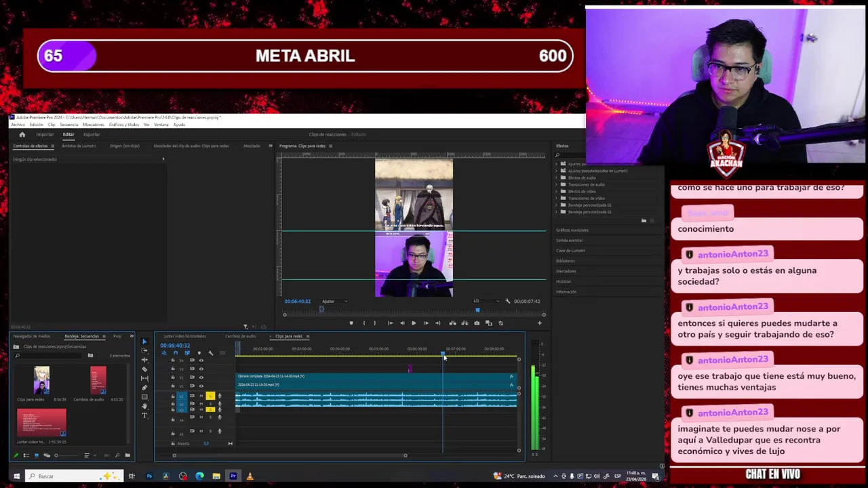This screenshot has width=868, height=488.
Task: Open Program monitor wrench settings
Action: pos(507,301)
